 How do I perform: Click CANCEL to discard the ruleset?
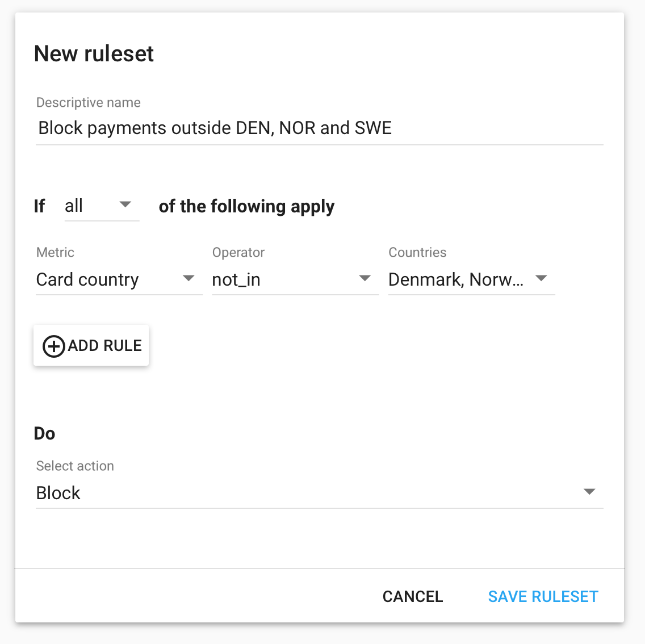coord(413,597)
